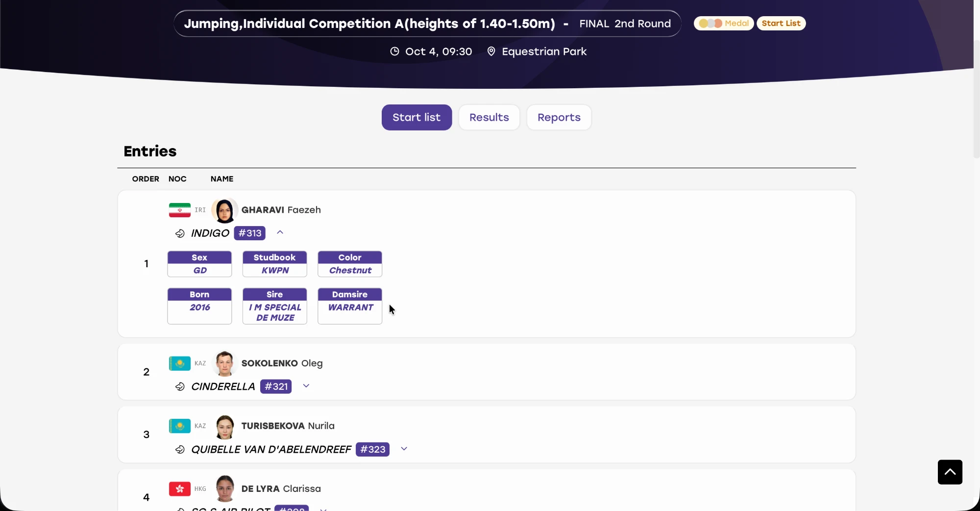Viewport: 980px width, 511px height.
Task: Click the back-to-top arrow button
Action: point(950,472)
